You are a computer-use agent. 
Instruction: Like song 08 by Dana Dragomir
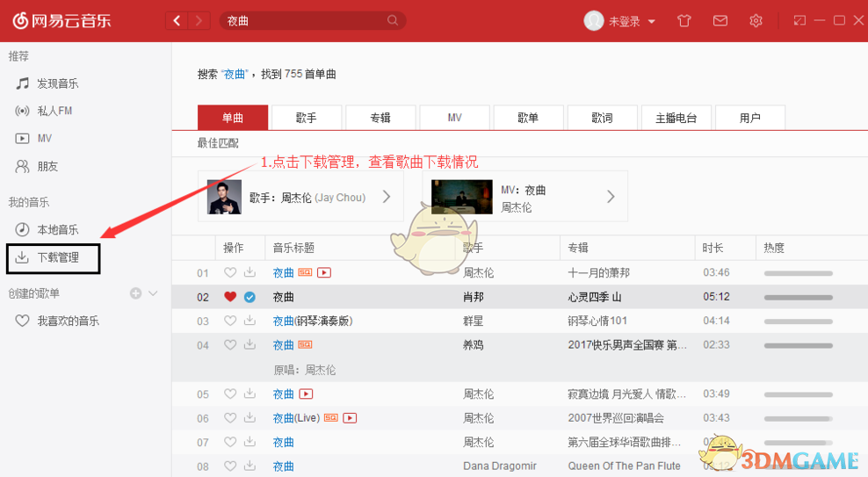click(230, 466)
